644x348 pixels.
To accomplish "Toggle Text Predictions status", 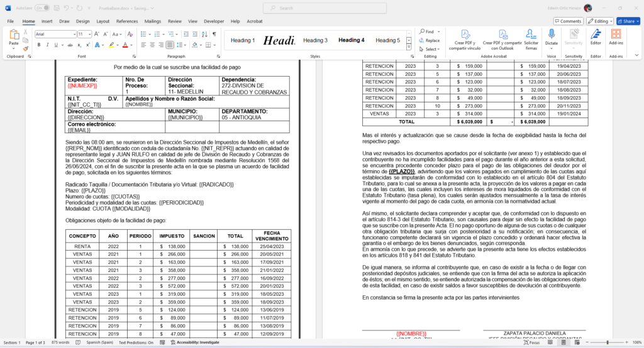I will tap(136, 342).
